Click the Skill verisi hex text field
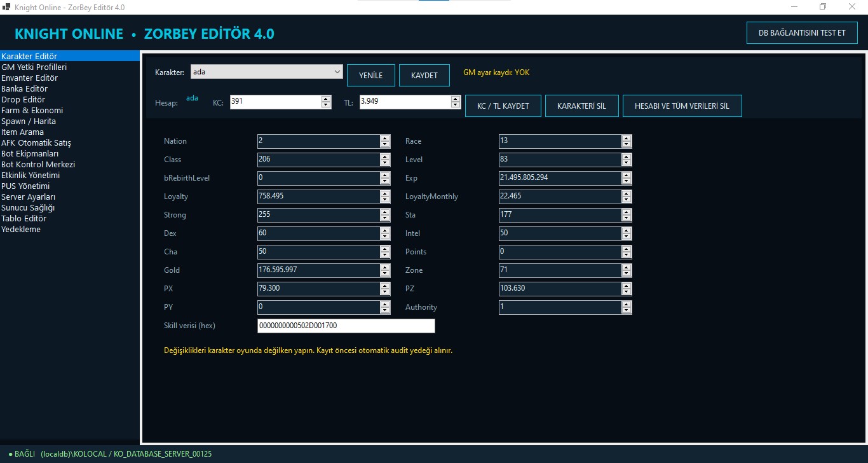The width and height of the screenshot is (868, 463). coord(346,326)
